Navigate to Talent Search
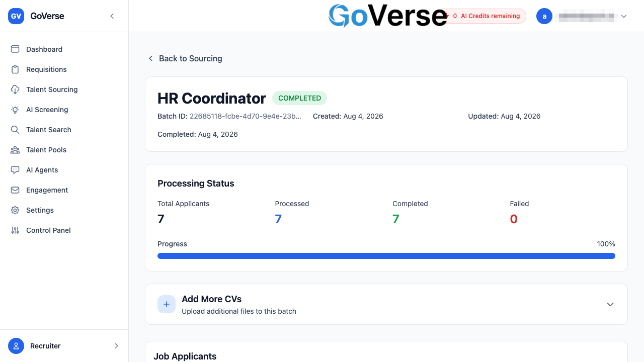 (64, 130)
